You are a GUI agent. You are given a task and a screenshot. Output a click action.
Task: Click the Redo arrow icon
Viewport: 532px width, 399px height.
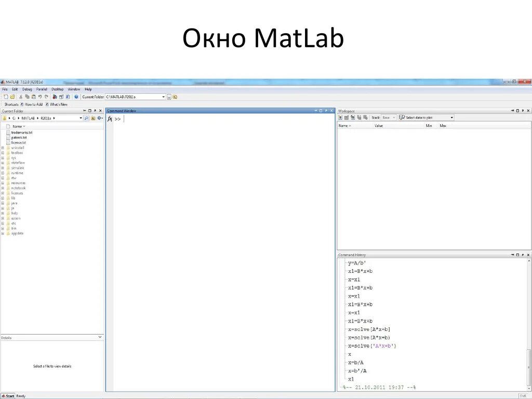(46, 97)
